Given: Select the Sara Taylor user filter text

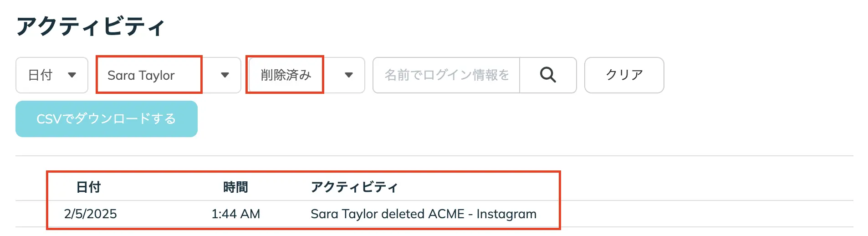Looking at the screenshot, I should [x=141, y=75].
